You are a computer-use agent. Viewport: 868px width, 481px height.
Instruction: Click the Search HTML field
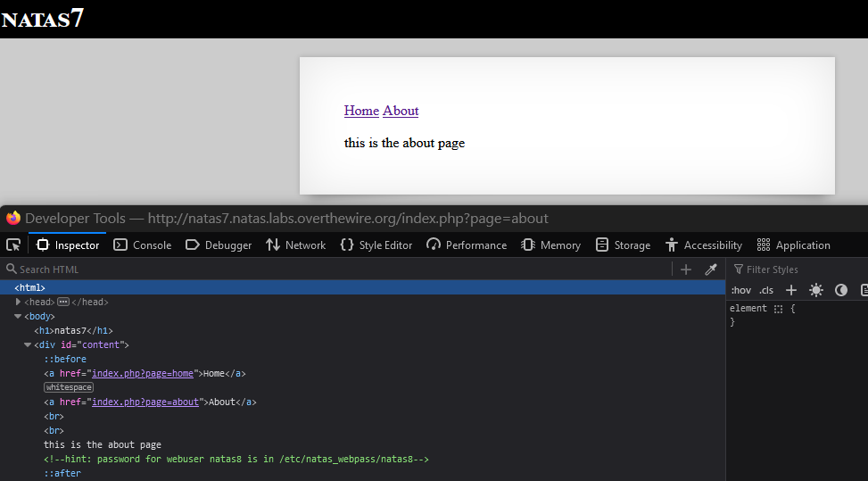tap(339, 270)
